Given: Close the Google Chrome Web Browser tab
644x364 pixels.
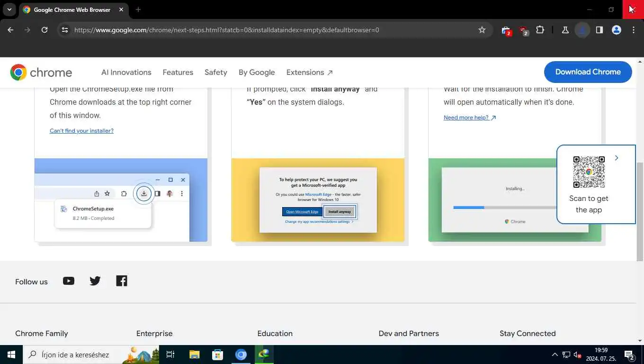Looking at the screenshot, I should coord(121,9).
